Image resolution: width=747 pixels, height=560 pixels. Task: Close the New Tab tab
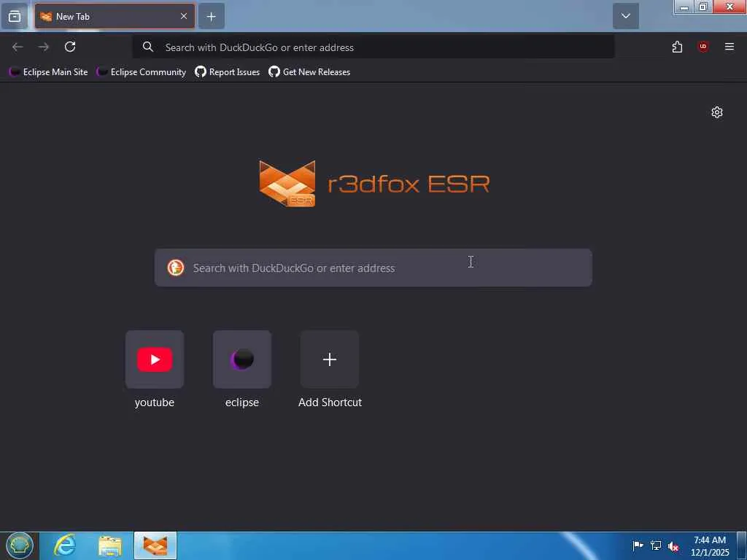(183, 16)
